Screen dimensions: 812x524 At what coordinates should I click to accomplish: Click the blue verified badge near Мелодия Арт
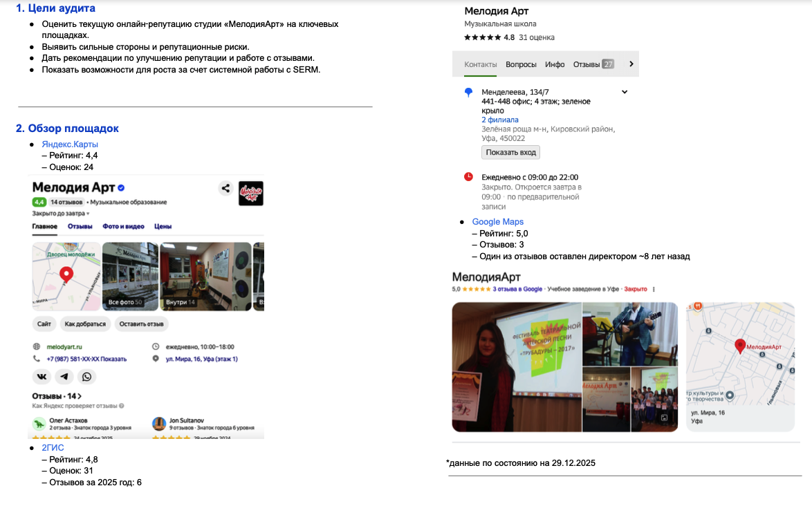(x=121, y=188)
